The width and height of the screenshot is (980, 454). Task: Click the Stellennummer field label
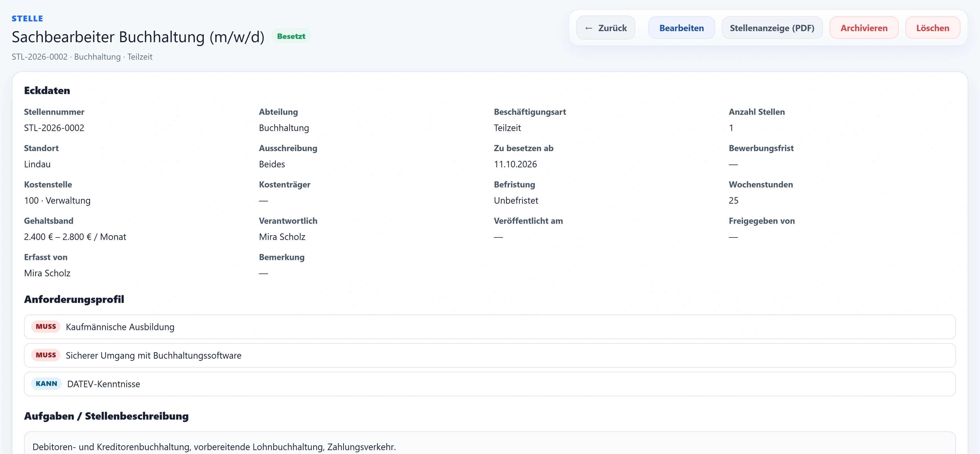54,112
